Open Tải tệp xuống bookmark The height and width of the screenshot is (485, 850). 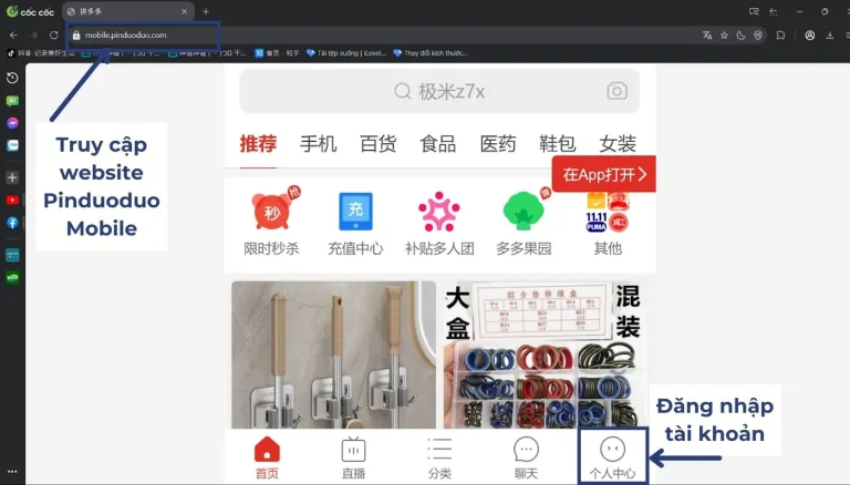click(346, 53)
